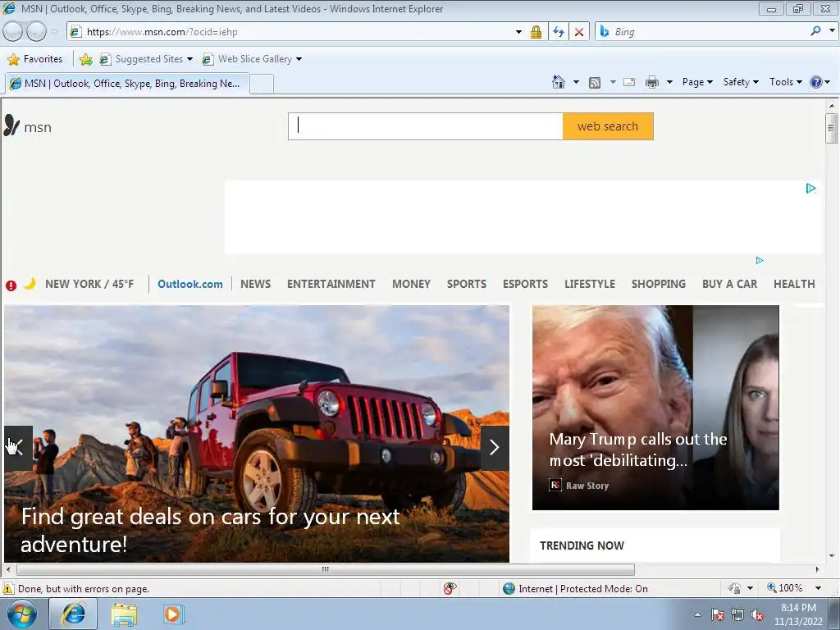The width and height of the screenshot is (840, 630).
Task: Open the ESPORTS section
Action: pyautogui.click(x=525, y=284)
